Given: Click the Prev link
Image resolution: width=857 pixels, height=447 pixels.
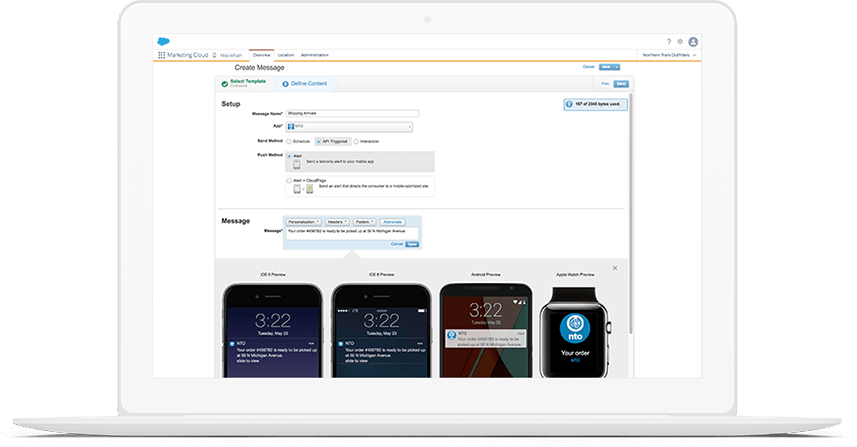Looking at the screenshot, I should [605, 84].
